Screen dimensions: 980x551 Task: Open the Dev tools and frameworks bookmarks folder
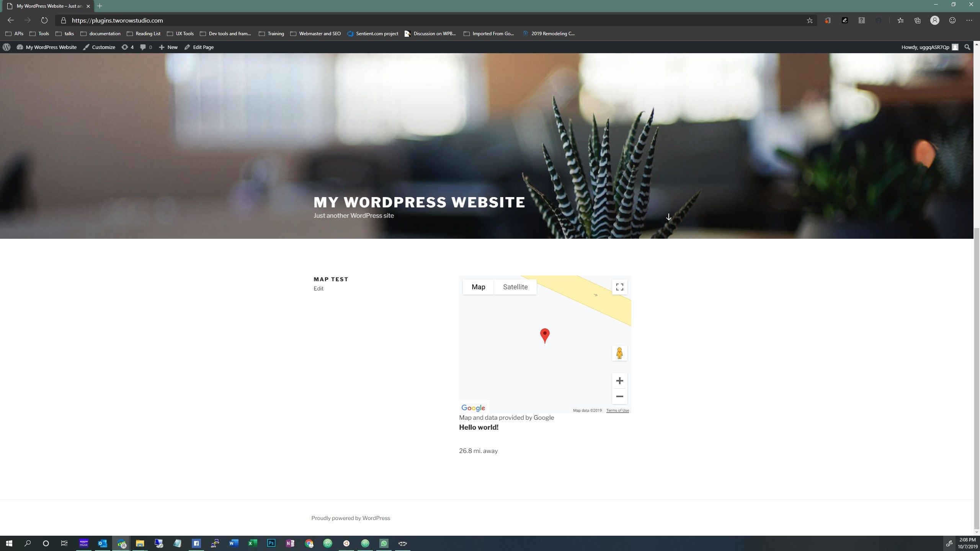point(225,34)
